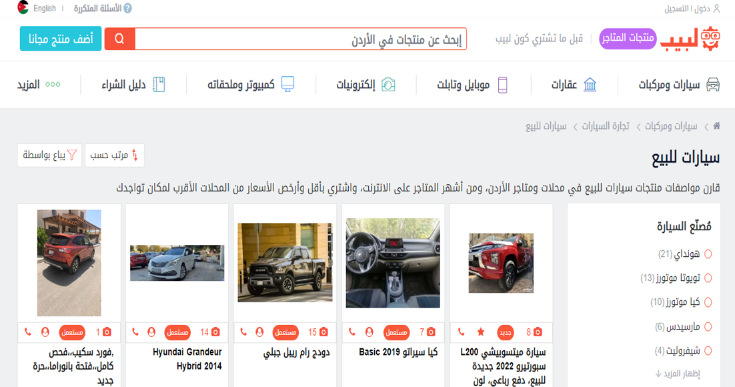Click the Labeb robot logo icon

click(x=711, y=38)
